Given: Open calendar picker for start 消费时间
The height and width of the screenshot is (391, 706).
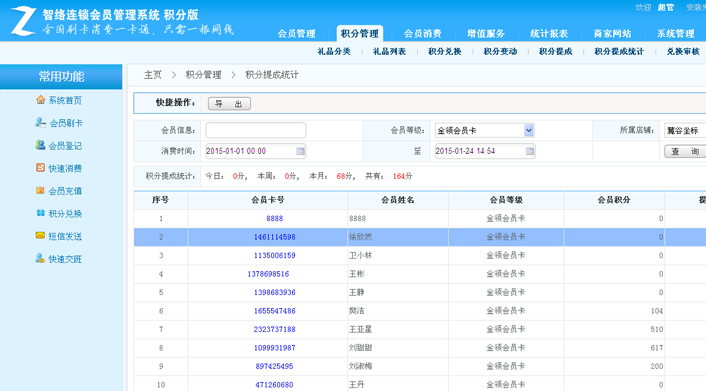Looking at the screenshot, I should (x=300, y=151).
